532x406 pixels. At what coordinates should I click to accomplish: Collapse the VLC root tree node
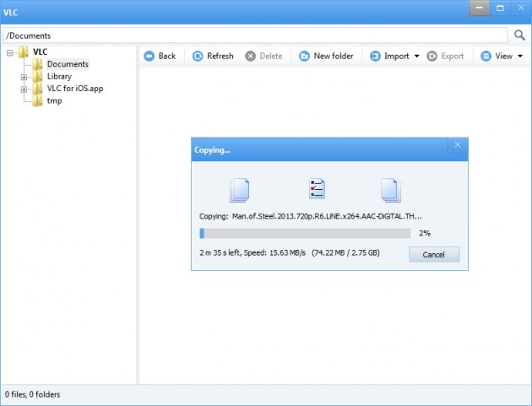(x=10, y=52)
